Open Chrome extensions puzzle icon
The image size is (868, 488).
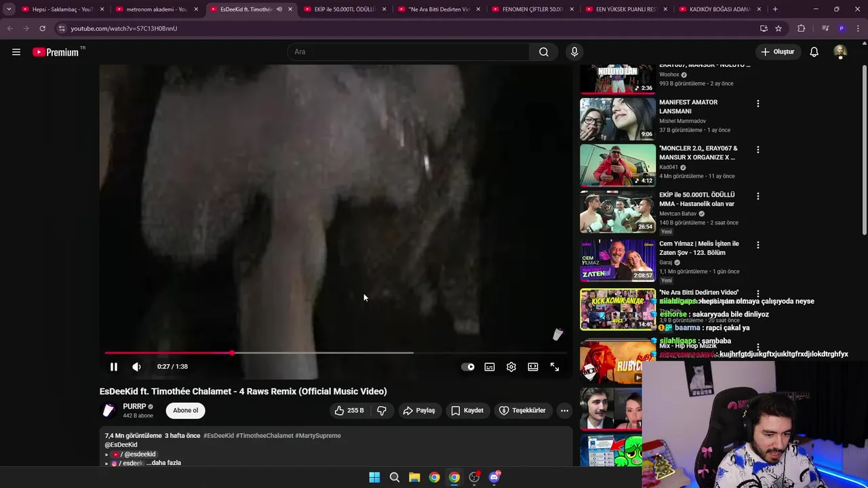801,28
